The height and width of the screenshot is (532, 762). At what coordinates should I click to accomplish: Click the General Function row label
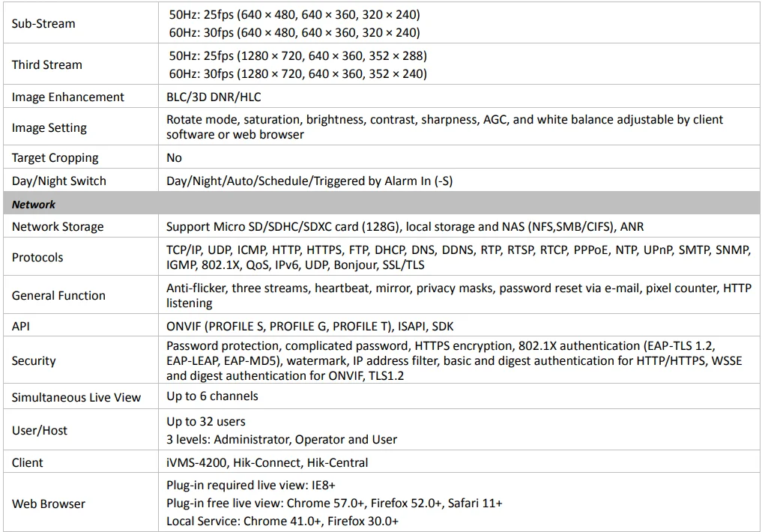[x=58, y=295]
